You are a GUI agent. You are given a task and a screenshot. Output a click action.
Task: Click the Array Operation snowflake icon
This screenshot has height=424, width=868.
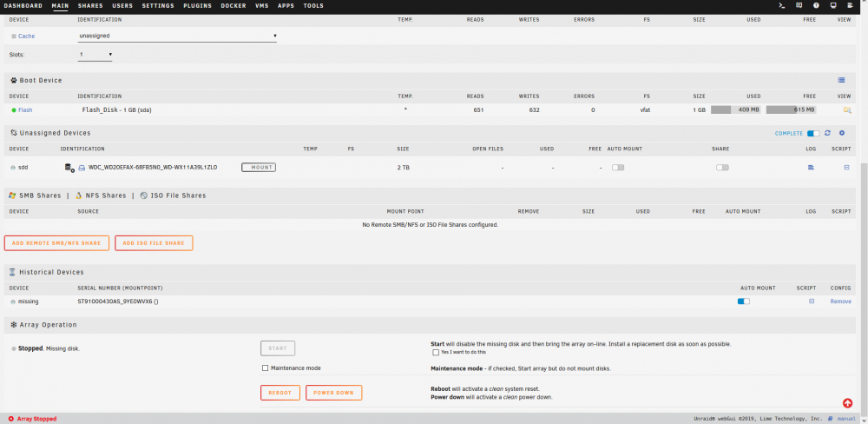click(13, 325)
